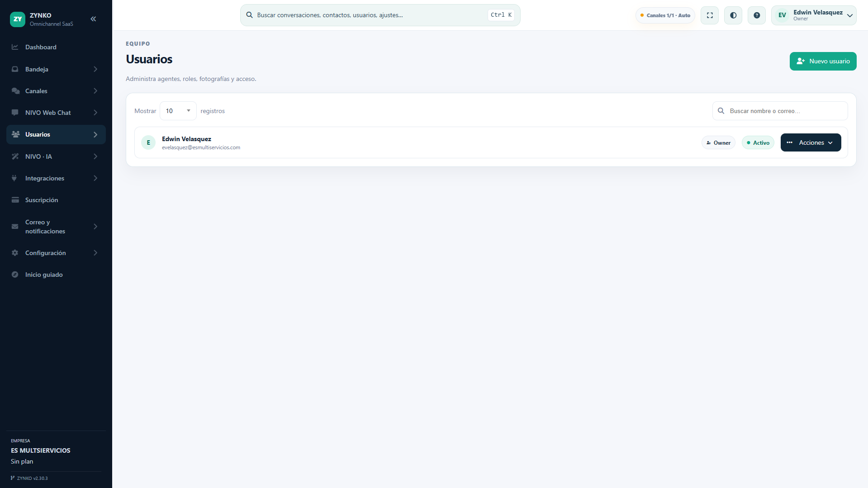Viewport: 868px width, 488px height.
Task: Toggle dark/light theme icon
Action: coord(733,15)
